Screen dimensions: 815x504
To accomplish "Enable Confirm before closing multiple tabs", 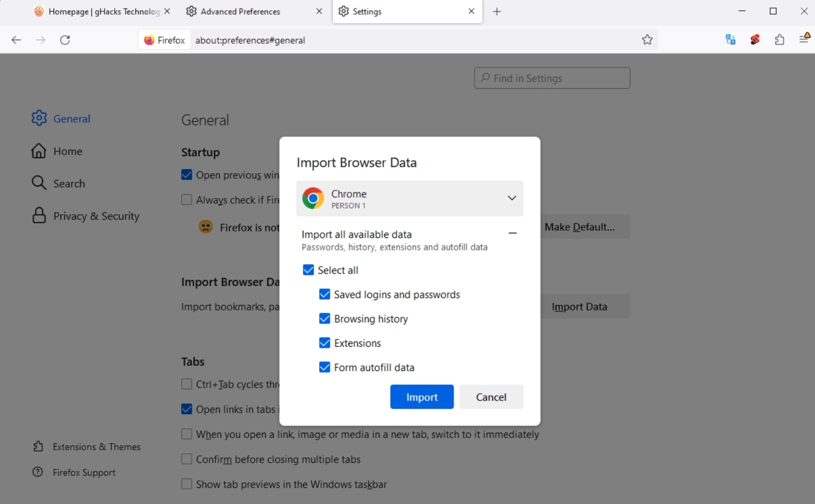I will pyautogui.click(x=187, y=459).
